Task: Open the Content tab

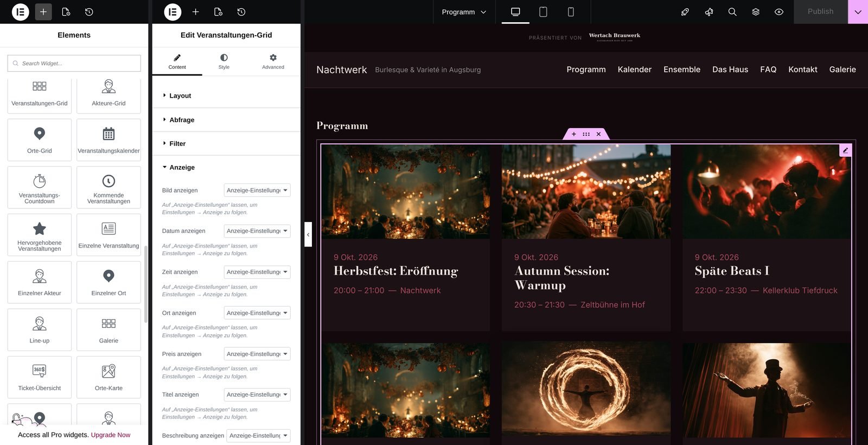Action: 177,61
